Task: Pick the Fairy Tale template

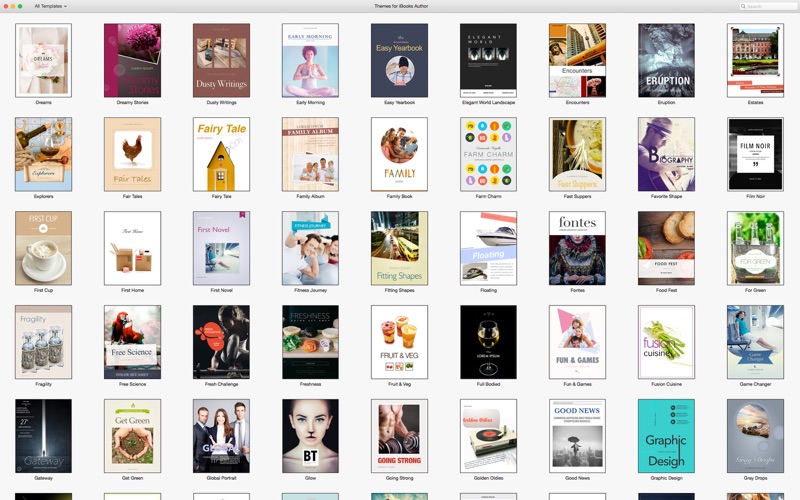Action: (x=221, y=154)
